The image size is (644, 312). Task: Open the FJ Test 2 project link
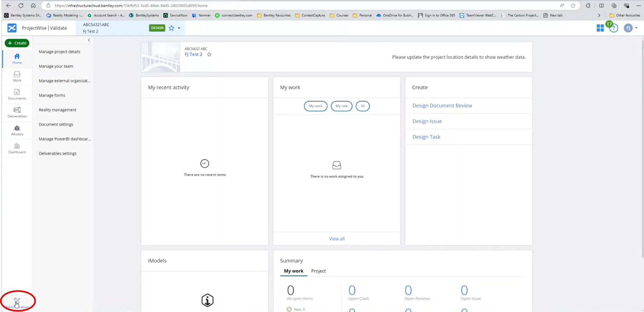click(x=193, y=55)
